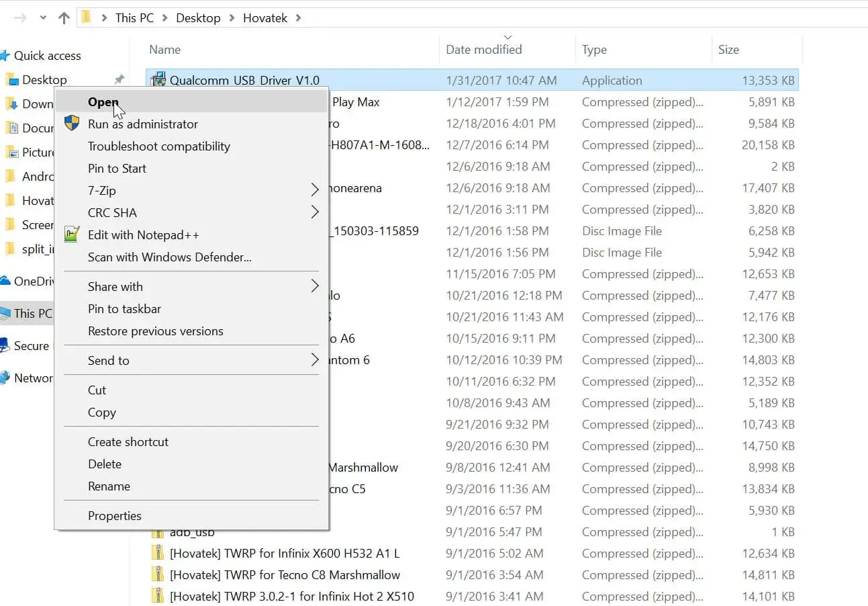Expand the Share with submenu arrow
Image resolution: width=868 pixels, height=606 pixels.
coord(315,287)
